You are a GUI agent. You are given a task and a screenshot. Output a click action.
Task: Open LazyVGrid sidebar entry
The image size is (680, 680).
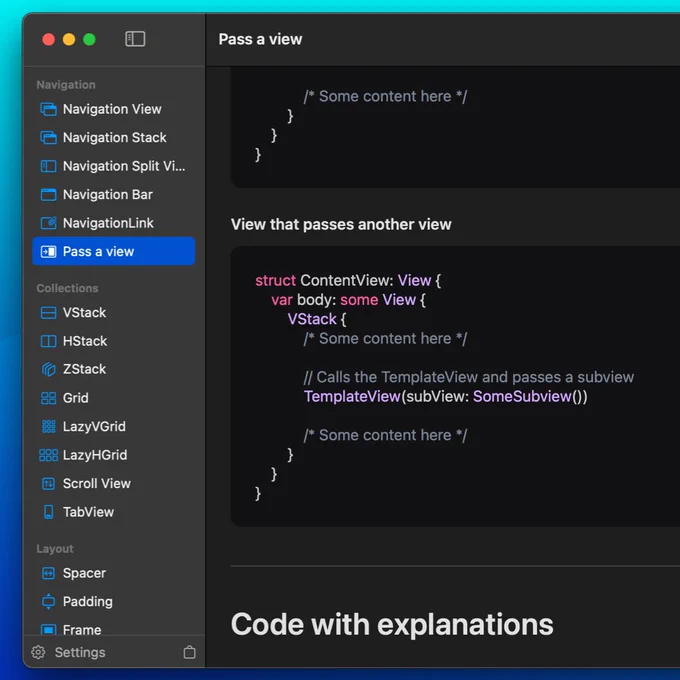pyautogui.click(x=114, y=427)
